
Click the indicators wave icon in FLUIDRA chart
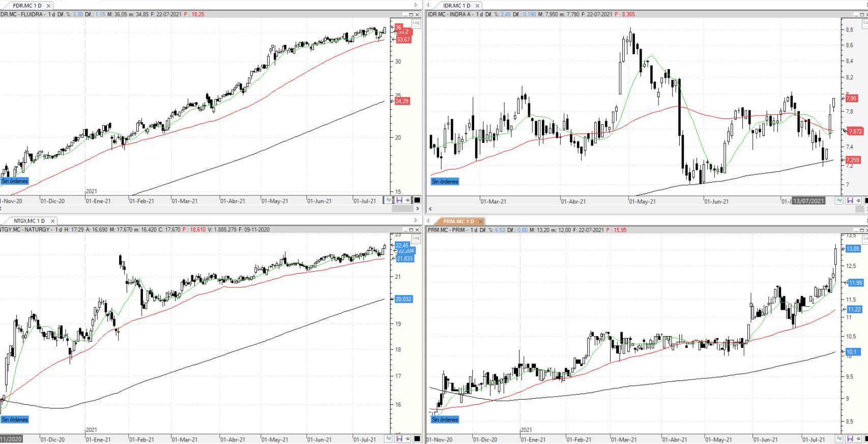[x=389, y=200]
